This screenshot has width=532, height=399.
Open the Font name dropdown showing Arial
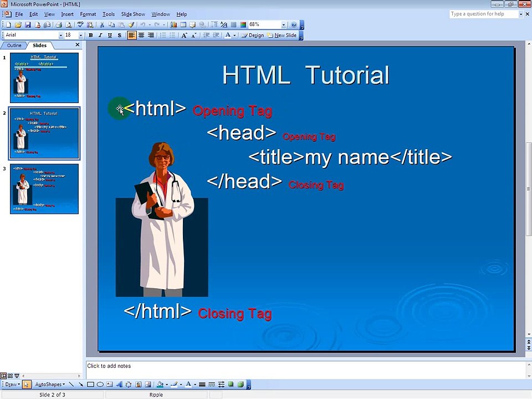[61, 35]
